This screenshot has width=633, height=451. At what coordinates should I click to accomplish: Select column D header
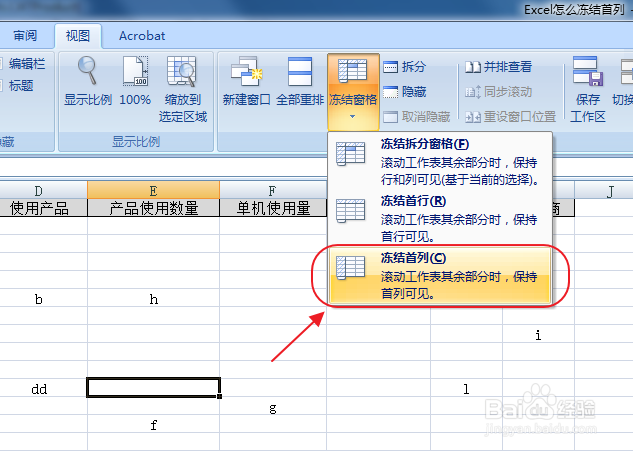[44, 190]
